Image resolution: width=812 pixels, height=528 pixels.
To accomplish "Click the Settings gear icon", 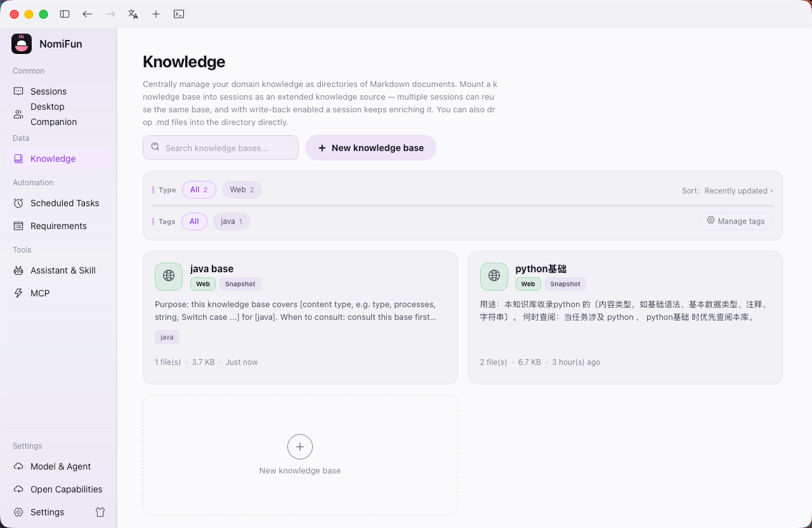I will [18, 512].
